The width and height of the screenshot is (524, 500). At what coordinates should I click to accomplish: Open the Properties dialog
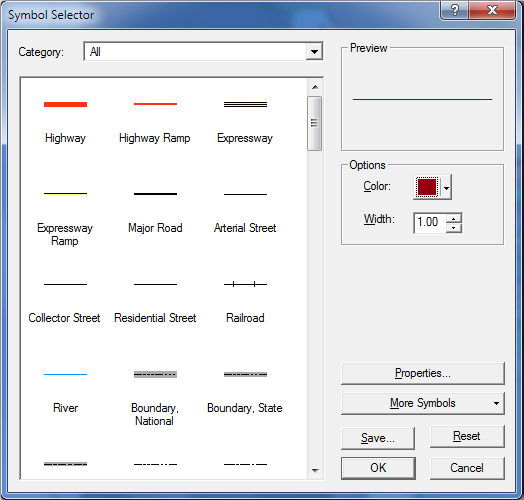[x=423, y=373]
